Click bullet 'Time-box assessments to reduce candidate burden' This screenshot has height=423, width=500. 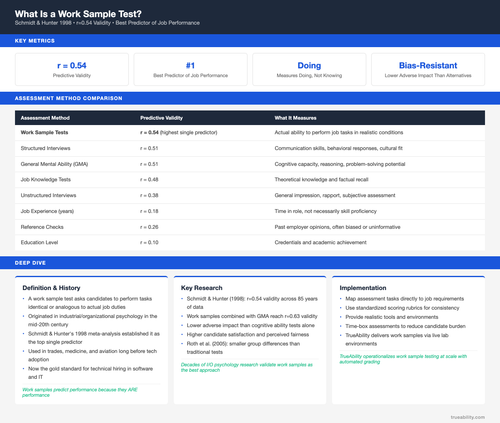coord(405,326)
